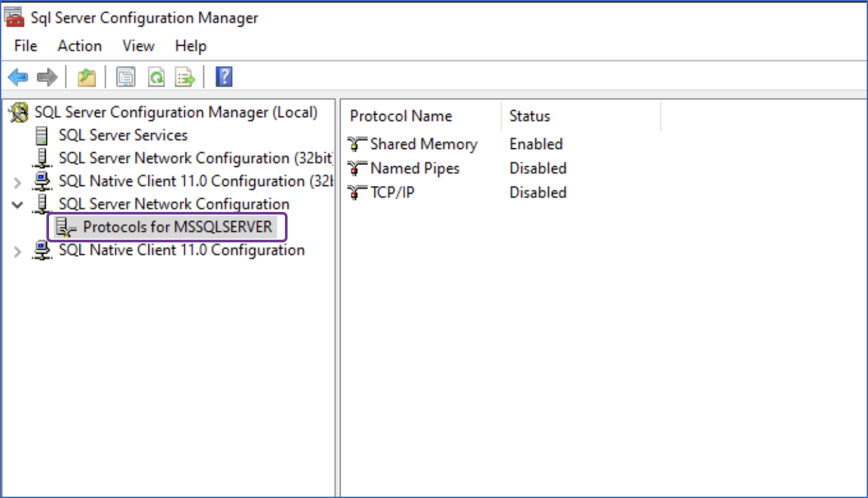The image size is (868, 498).
Task: Click the Enabled status of Shared Memory
Action: pyautogui.click(x=536, y=144)
